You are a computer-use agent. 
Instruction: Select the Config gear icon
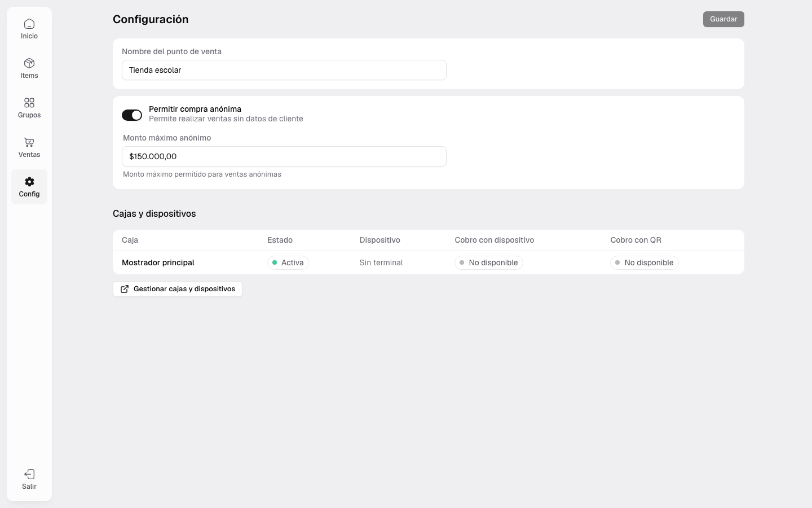point(29,182)
